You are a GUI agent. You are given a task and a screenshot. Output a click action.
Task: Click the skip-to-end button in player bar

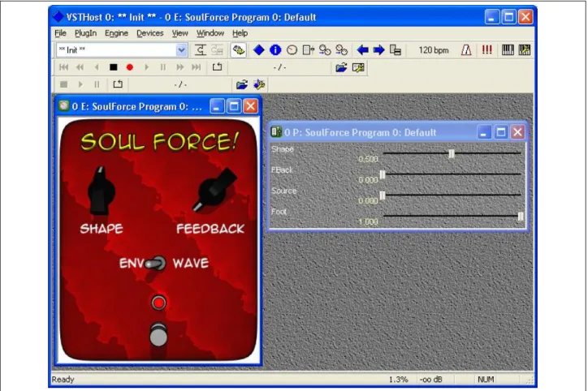[x=196, y=67]
